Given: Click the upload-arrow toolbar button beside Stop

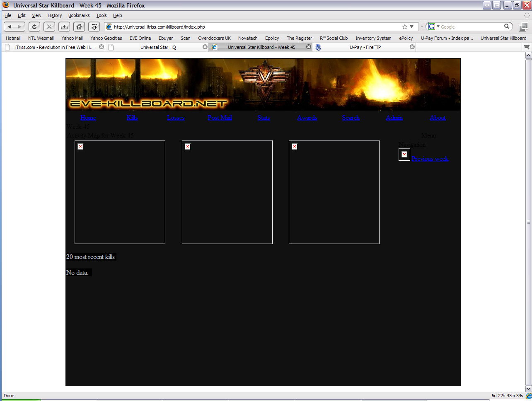Looking at the screenshot, I should [64, 27].
